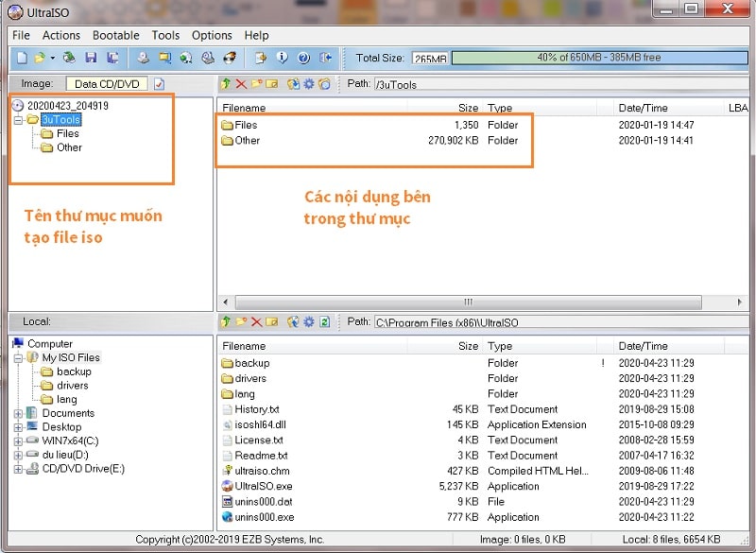Click the horizontal scrollbar thumb in image list
The height and width of the screenshot is (553, 756).
click(x=468, y=302)
